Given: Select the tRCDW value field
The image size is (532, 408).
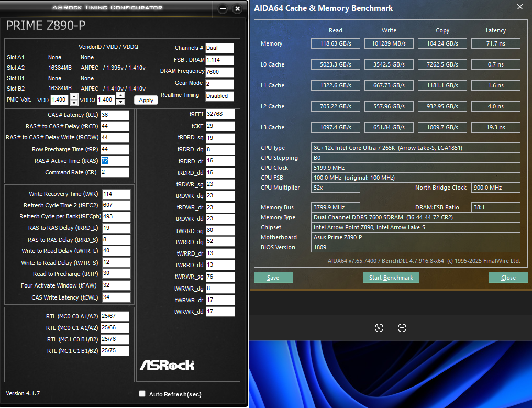Looking at the screenshot, I should click(x=115, y=137).
